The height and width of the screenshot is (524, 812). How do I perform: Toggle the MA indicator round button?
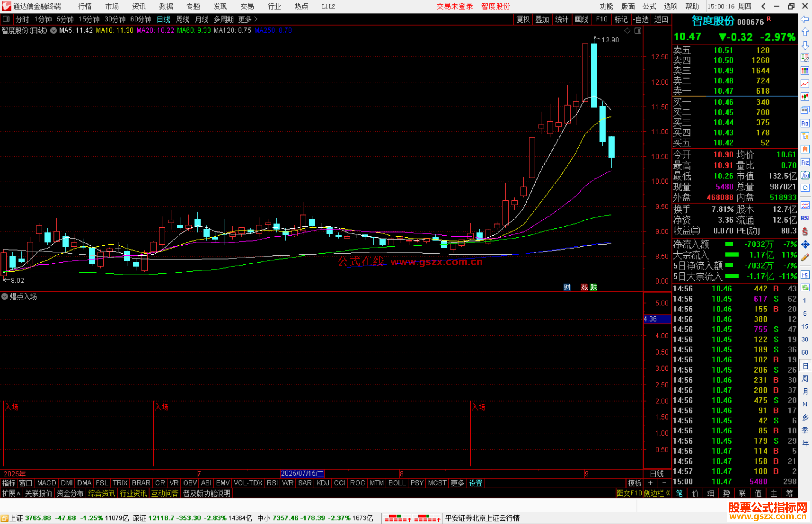pyautogui.click(x=53, y=30)
